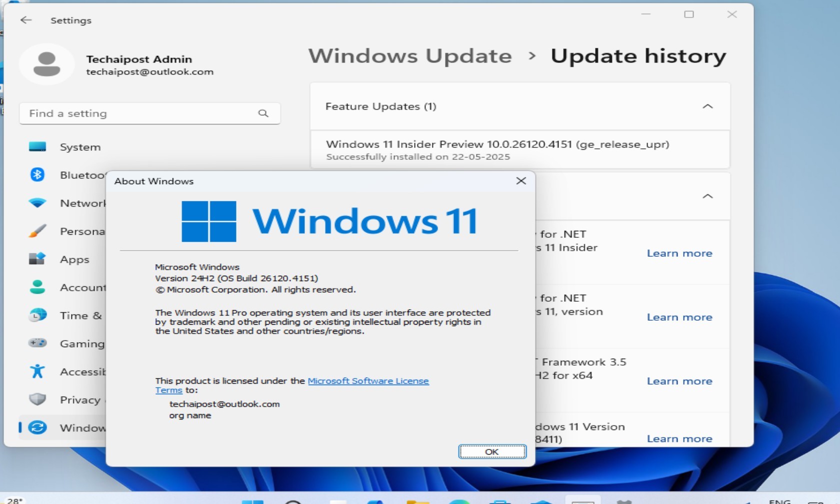This screenshot has width=840, height=504.
Task: Click the Update history heading
Action: pos(638,56)
